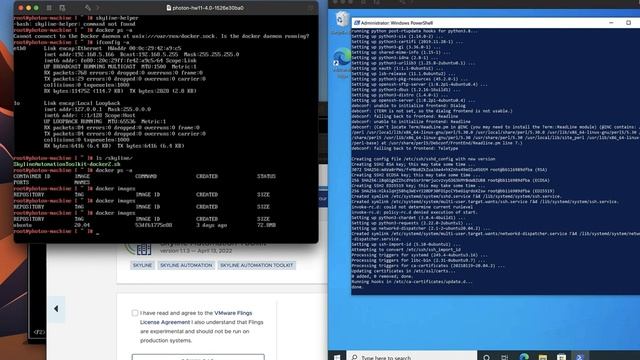Open Microsoft Store from the taskbar

tap(562, 357)
